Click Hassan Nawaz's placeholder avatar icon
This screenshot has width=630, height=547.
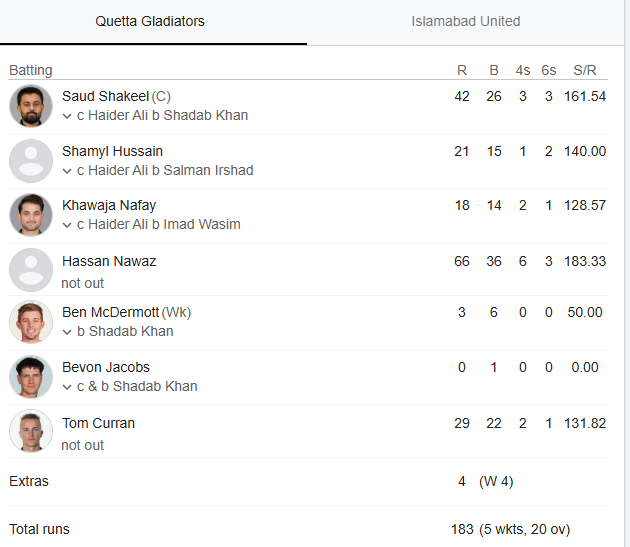click(31, 270)
